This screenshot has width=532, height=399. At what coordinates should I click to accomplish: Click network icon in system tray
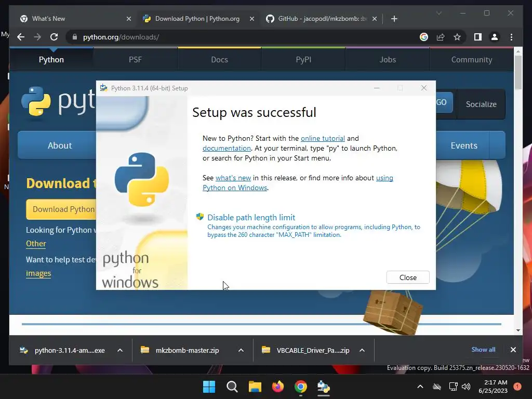453,387
